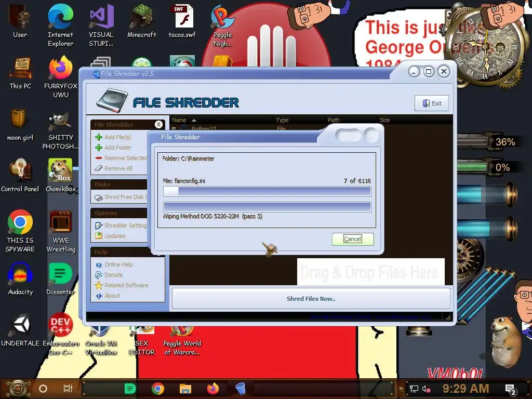Click Shred Files Now button
Image resolution: width=532 pixels, height=399 pixels.
[x=311, y=299]
